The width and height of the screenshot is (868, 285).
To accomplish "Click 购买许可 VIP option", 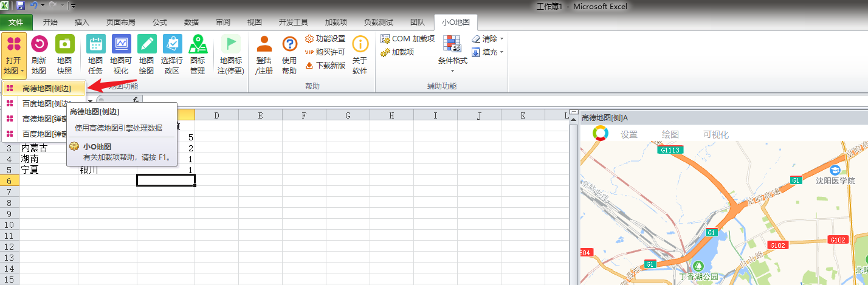I will 325,52.
